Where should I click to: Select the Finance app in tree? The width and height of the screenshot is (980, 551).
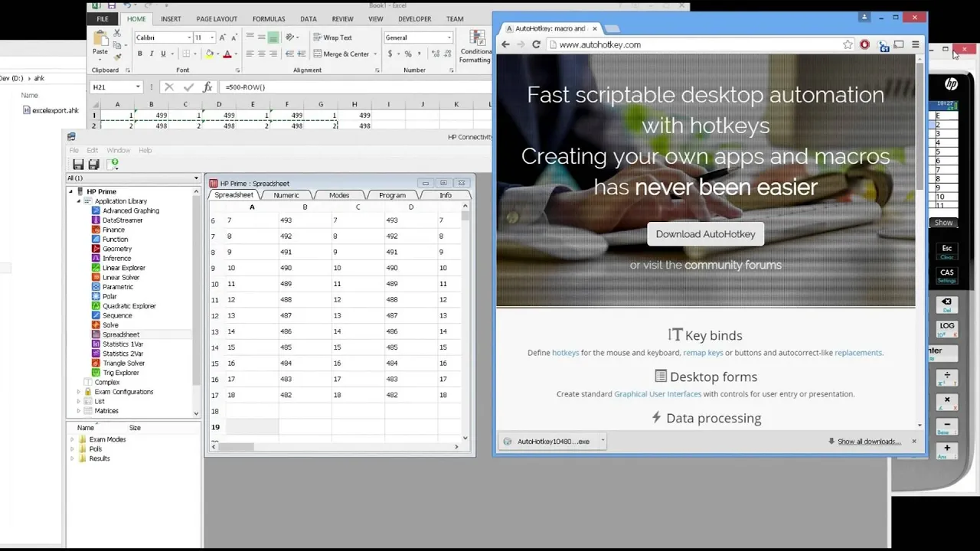pyautogui.click(x=113, y=230)
